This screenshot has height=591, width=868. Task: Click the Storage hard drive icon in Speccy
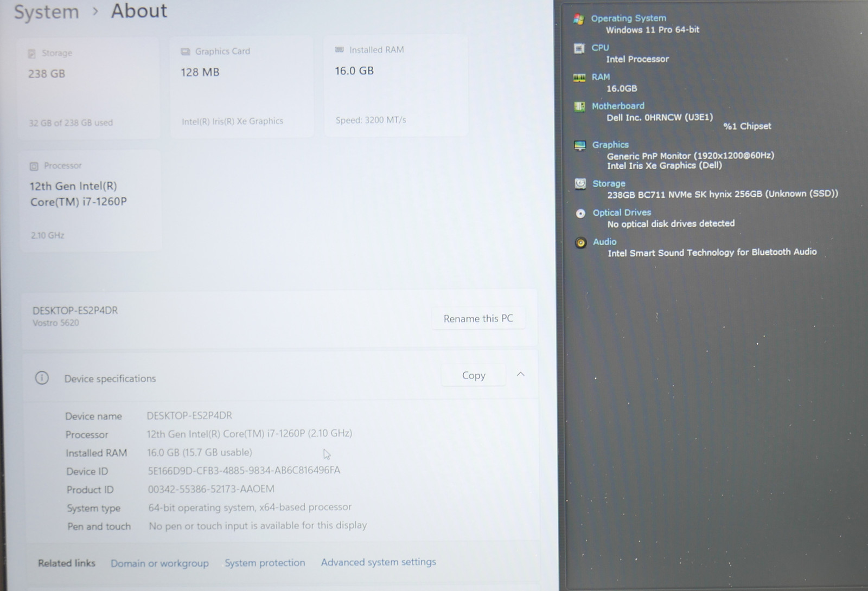(x=580, y=184)
